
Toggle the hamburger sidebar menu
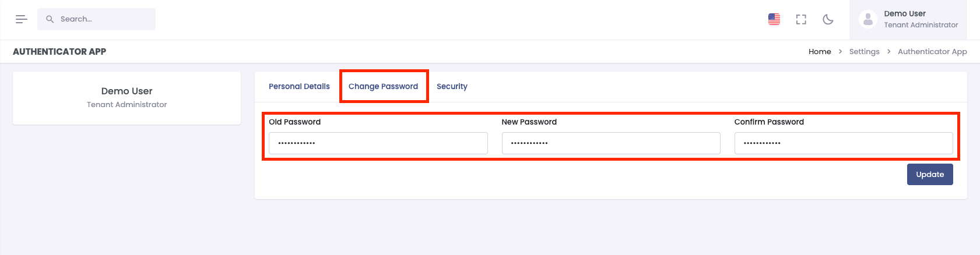pos(22,19)
